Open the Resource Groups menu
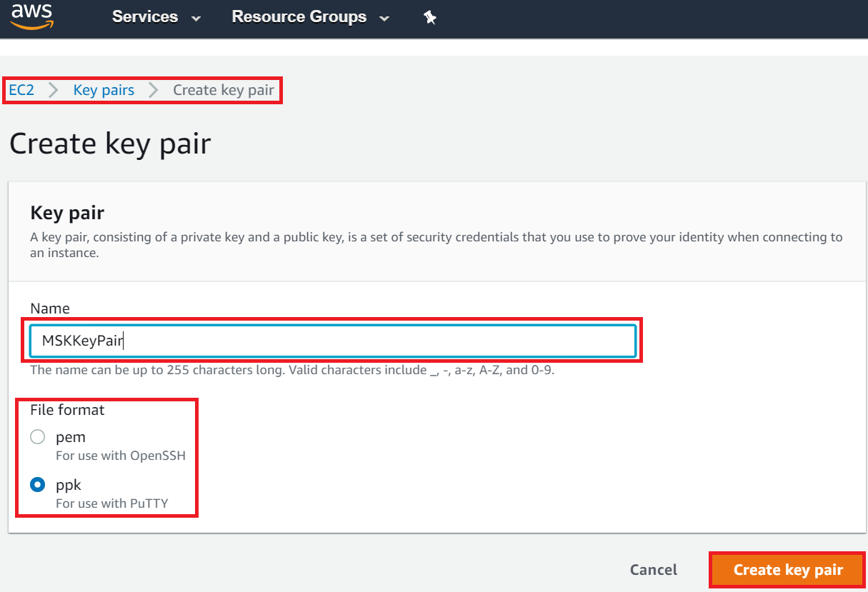868x592 pixels. click(299, 17)
